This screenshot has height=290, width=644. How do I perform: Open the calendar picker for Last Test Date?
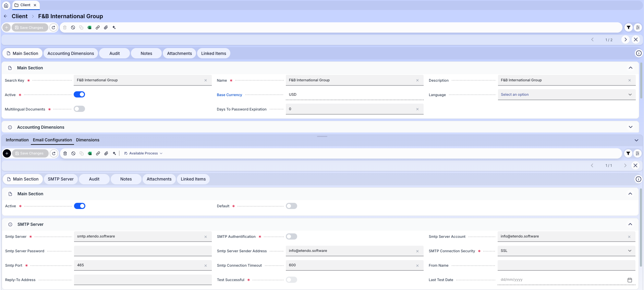[630, 280]
